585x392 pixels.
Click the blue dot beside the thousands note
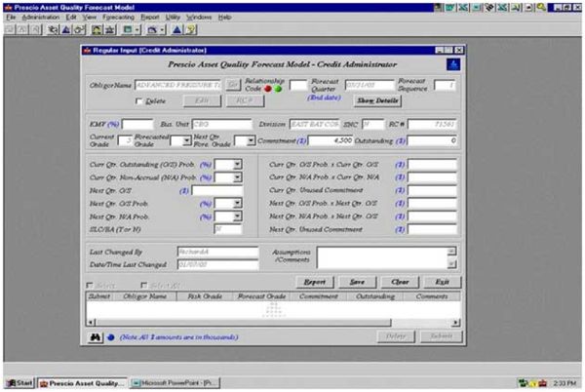click(x=111, y=337)
